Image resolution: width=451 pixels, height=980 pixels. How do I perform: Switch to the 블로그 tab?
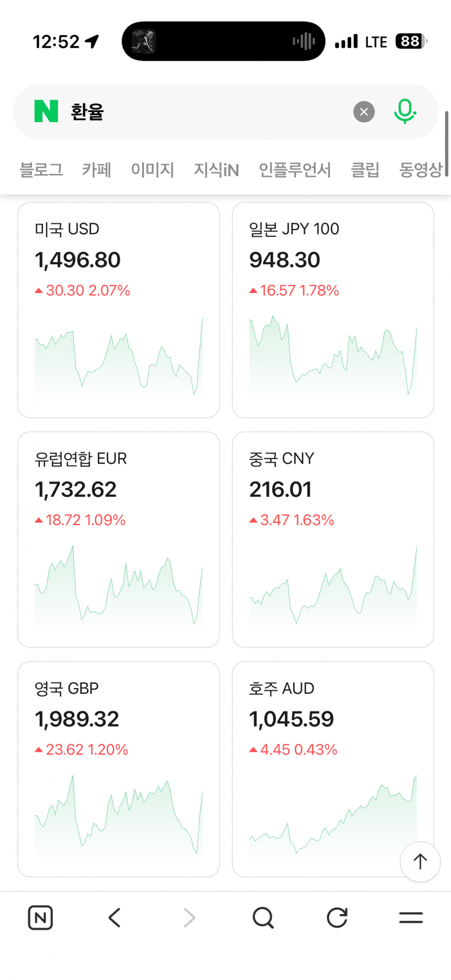coord(41,170)
